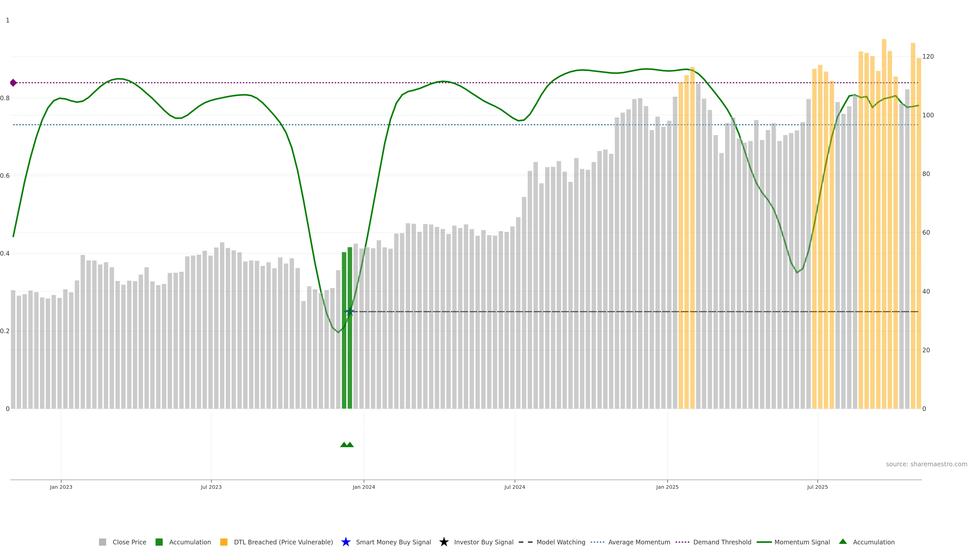
Task: Click the Demand Threshold purple dotted icon
Action: 682,542
